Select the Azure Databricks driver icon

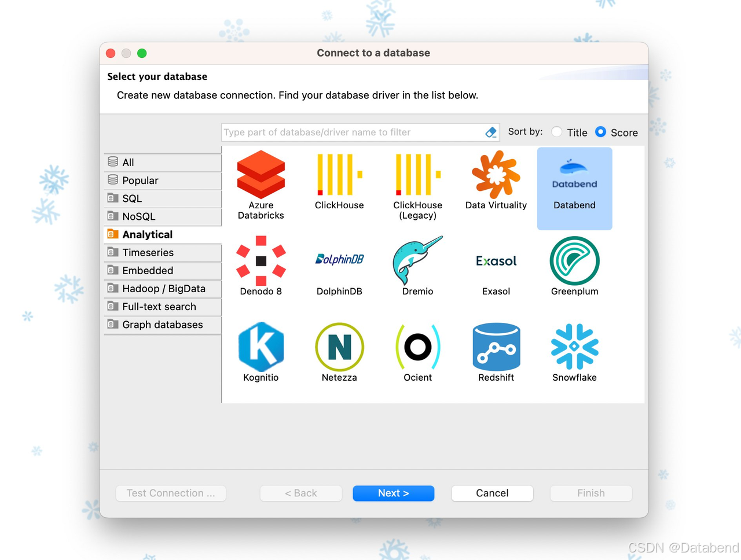[x=261, y=175]
